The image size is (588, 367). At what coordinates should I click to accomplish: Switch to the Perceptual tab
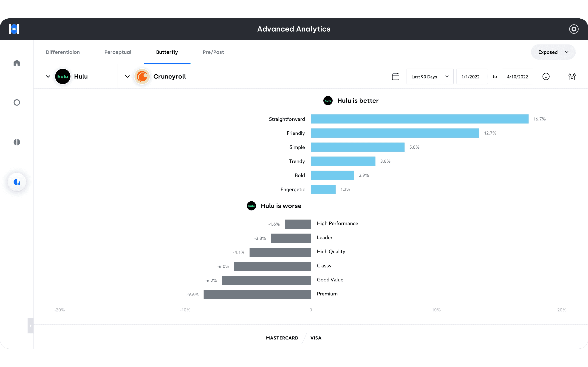118,52
